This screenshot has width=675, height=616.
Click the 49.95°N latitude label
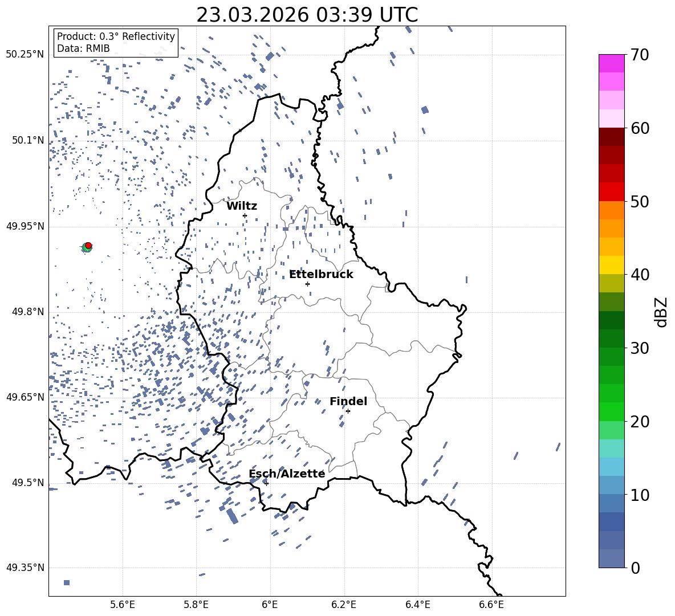(25, 226)
